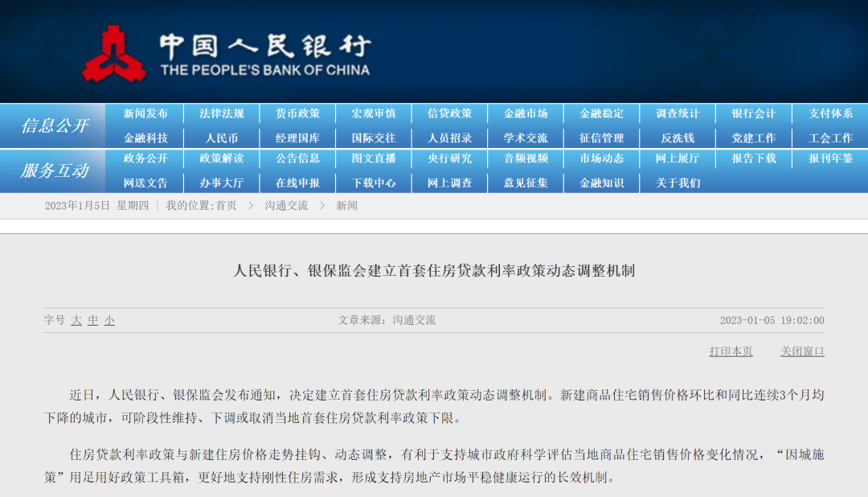Open 工会工作 navigation item

click(x=830, y=138)
